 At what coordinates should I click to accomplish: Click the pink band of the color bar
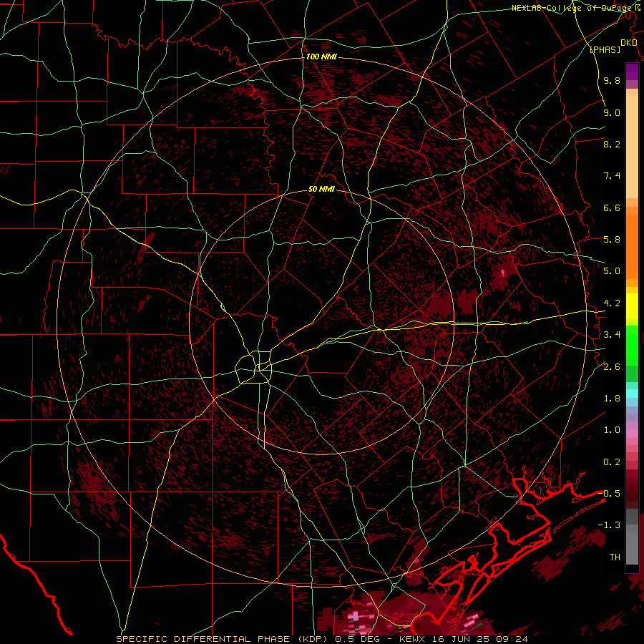pos(632,434)
